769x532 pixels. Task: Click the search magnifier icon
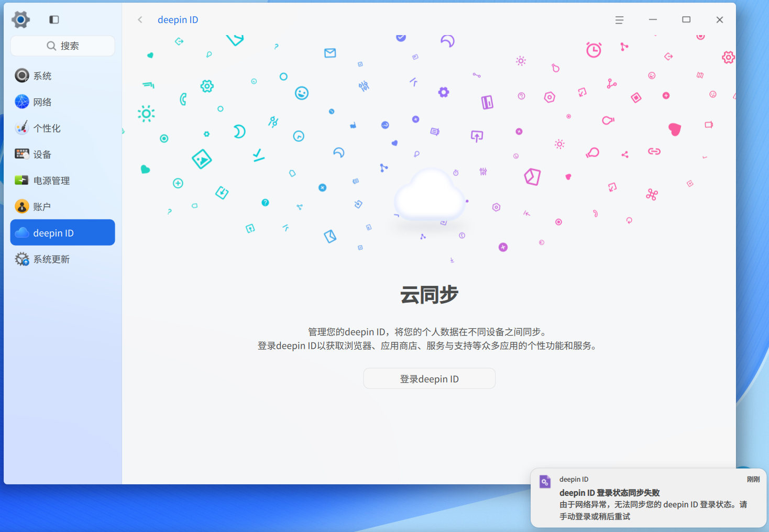(51, 46)
